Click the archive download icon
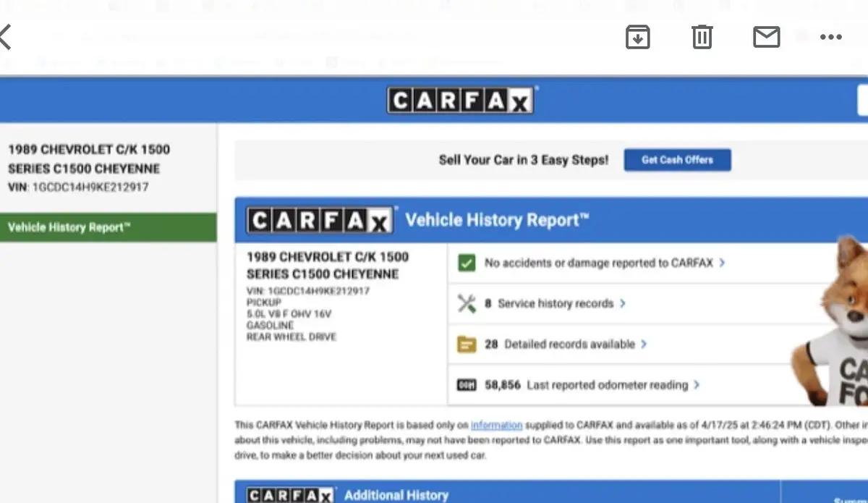The width and height of the screenshot is (868, 503). click(x=637, y=37)
